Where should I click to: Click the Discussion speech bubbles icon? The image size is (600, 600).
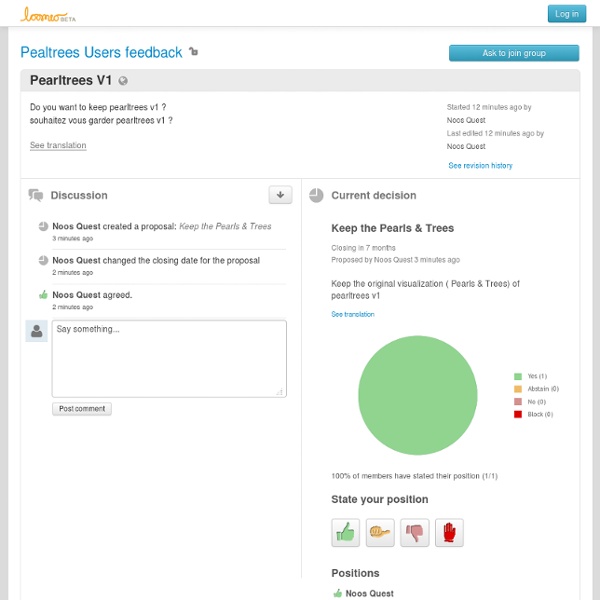pyautogui.click(x=36, y=195)
